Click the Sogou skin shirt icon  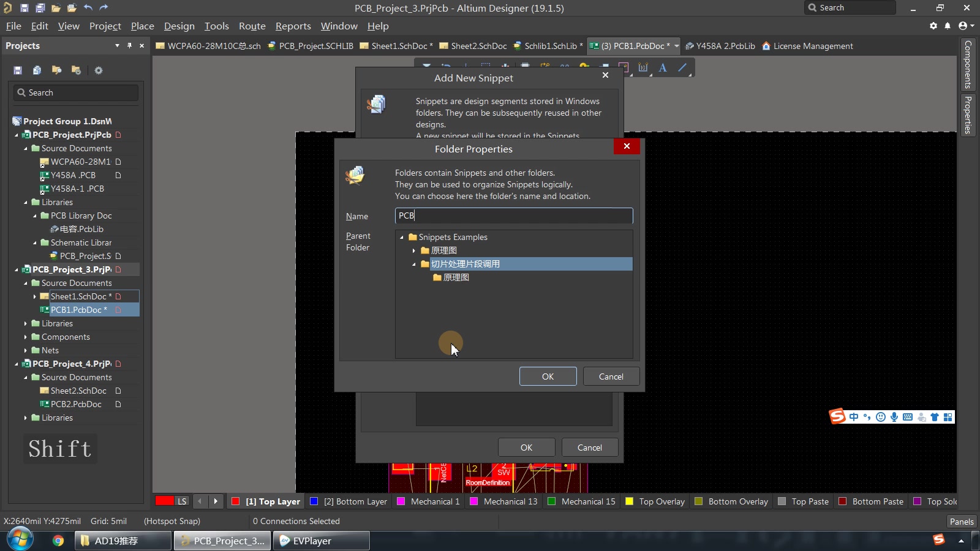(x=935, y=417)
